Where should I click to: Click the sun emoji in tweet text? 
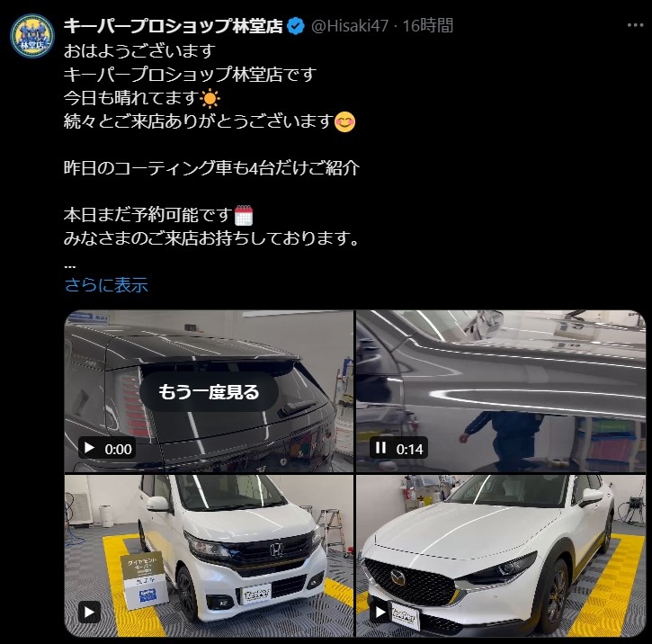point(210,99)
